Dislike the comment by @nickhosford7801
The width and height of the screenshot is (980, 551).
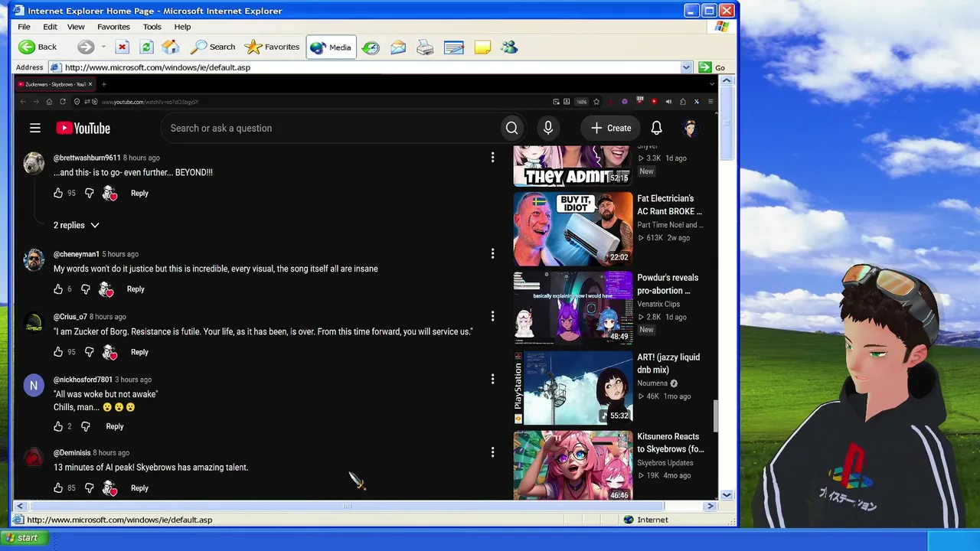pyautogui.click(x=85, y=426)
